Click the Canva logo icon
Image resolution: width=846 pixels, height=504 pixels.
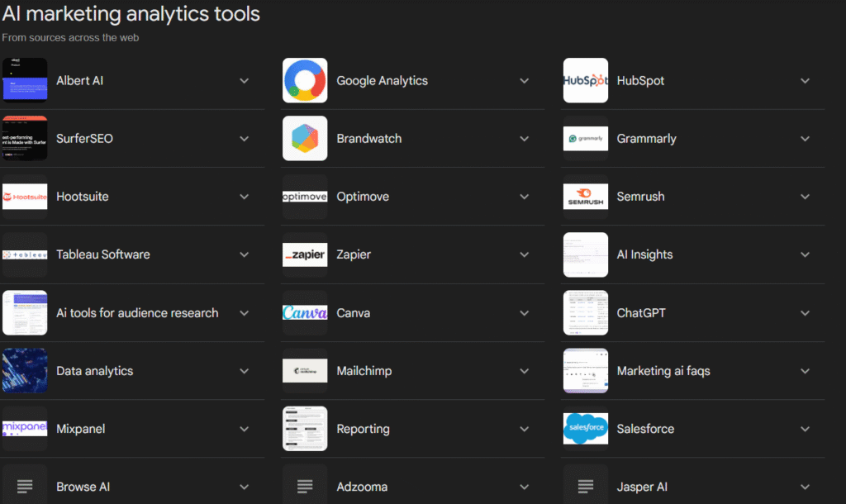tap(305, 313)
